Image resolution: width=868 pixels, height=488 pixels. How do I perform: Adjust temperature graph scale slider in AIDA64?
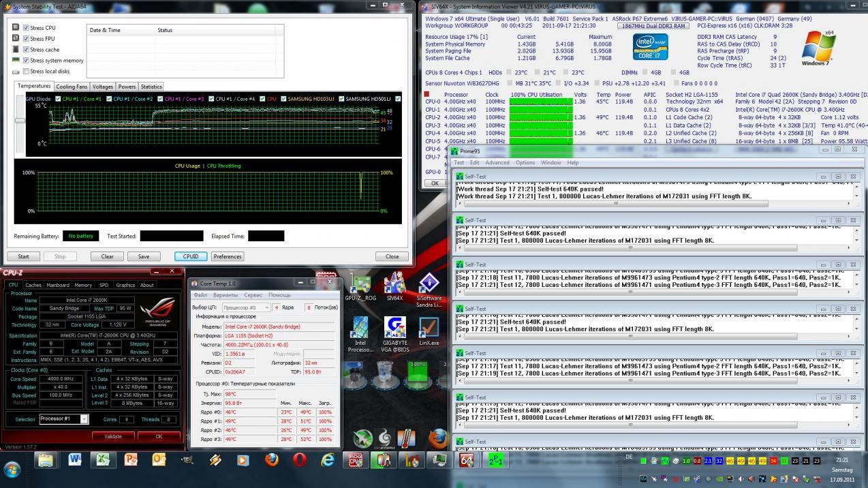20,121
